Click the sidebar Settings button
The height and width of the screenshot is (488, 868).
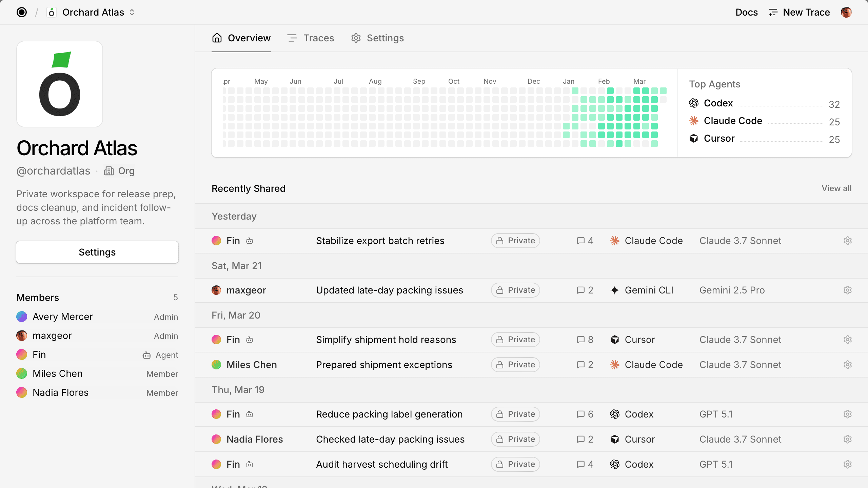pyautogui.click(x=97, y=252)
